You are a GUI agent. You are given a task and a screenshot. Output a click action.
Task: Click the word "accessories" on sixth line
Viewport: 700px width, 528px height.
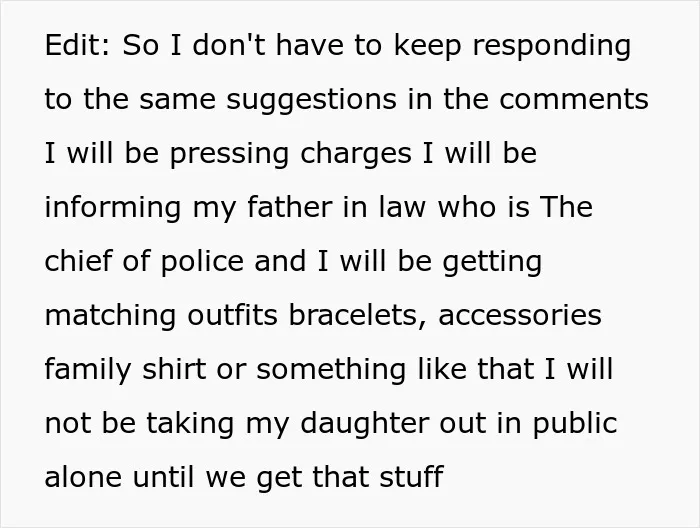(520, 315)
